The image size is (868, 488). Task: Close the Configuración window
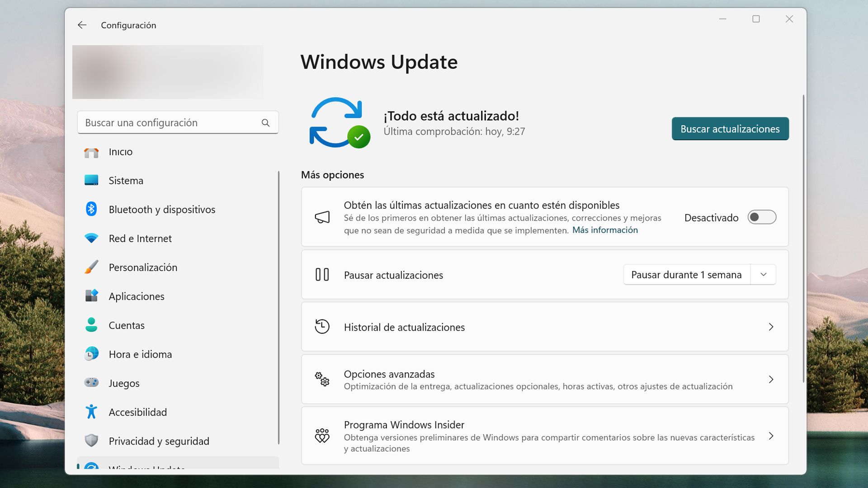click(x=789, y=19)
